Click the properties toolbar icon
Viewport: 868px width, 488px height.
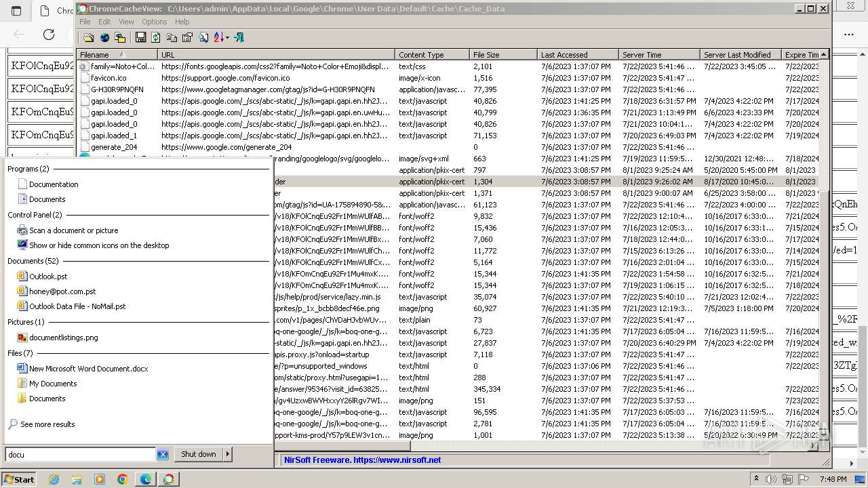pos(187,38)
